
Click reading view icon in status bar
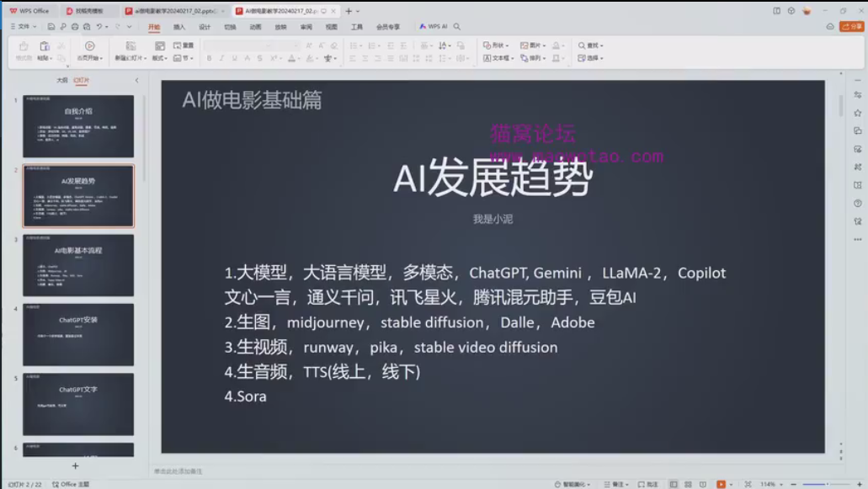coord(702,484)
